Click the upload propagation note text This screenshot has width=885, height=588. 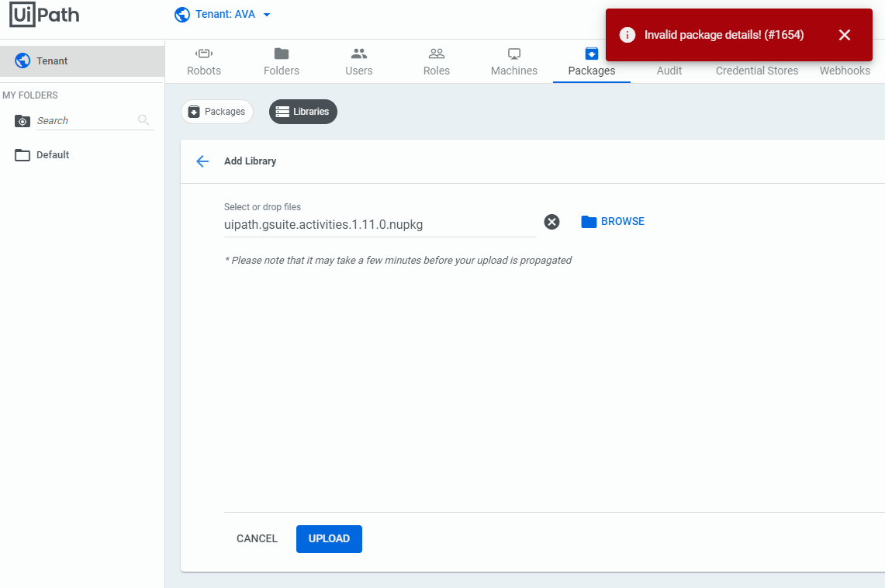[398, 260]
